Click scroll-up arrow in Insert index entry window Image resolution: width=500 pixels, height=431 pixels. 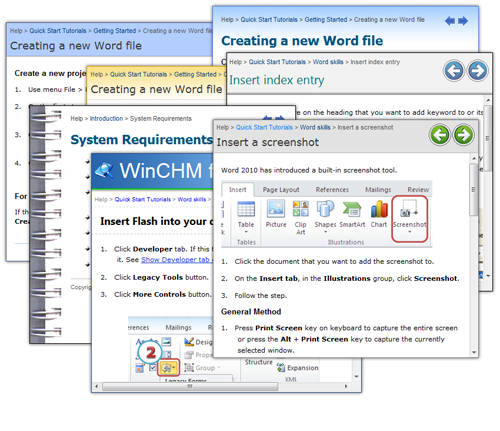tap(488, 100)
